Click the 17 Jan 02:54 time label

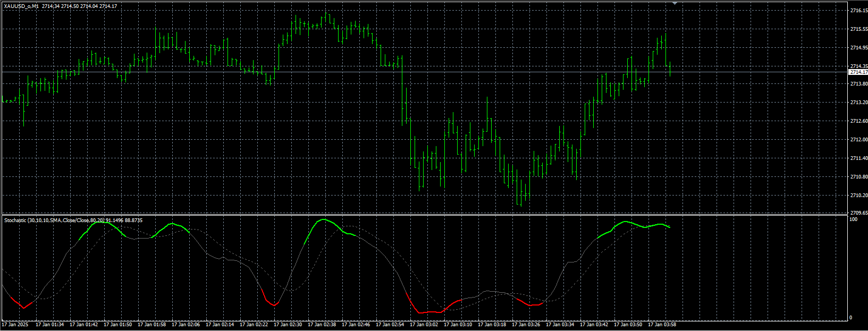click(x=390, y=324)
